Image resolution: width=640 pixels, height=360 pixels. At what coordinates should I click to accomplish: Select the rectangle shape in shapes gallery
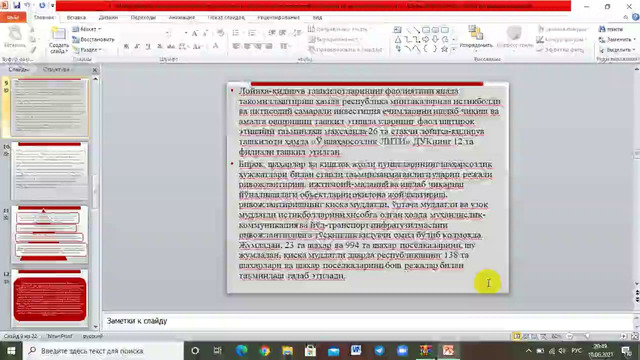point(426,30)
